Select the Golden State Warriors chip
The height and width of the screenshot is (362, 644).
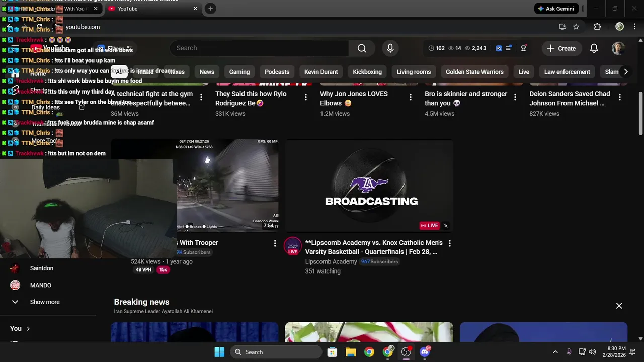[x=474, y=72]
